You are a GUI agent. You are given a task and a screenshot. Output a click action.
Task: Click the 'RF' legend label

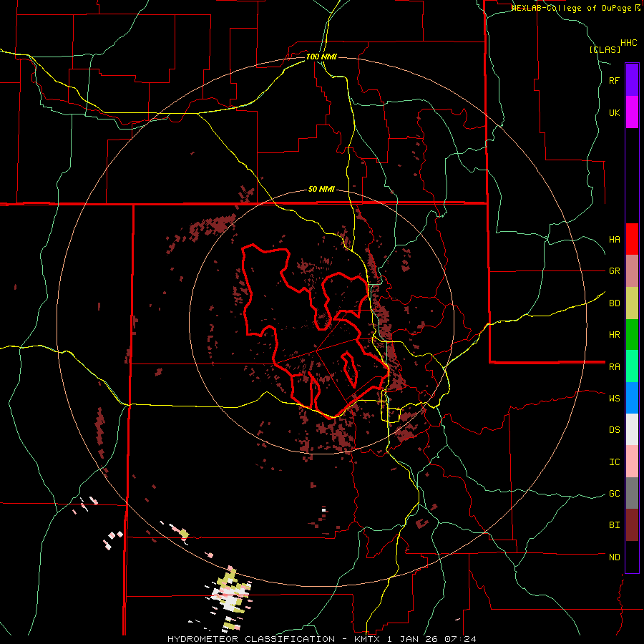pyautogui.click(x=614, y=80)
